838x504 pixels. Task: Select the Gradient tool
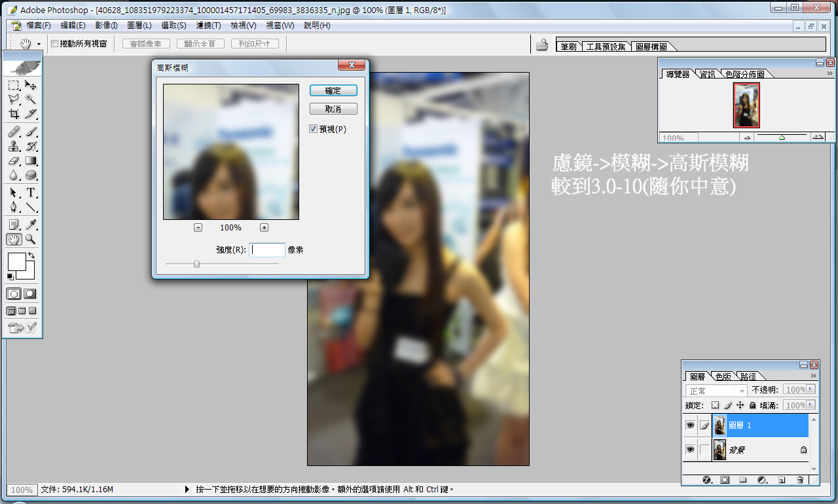point(31,160)
